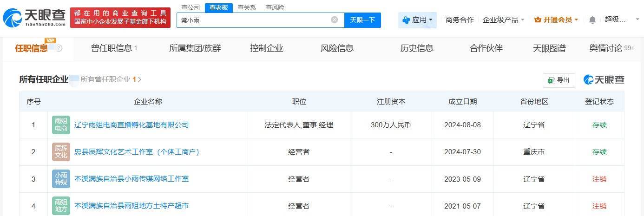Click the 商务合作 link
Viewport: 644px width, 216px height.
click(460, 20)
